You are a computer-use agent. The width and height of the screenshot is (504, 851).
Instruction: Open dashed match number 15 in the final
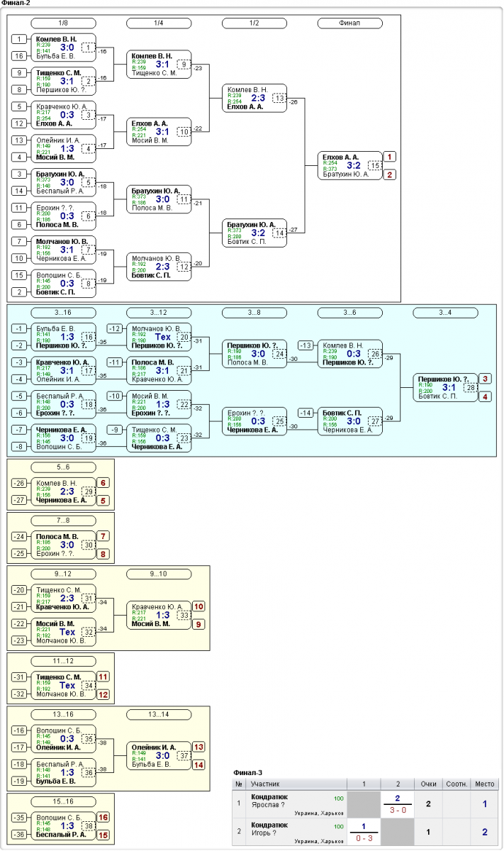[x=374, y=165]
